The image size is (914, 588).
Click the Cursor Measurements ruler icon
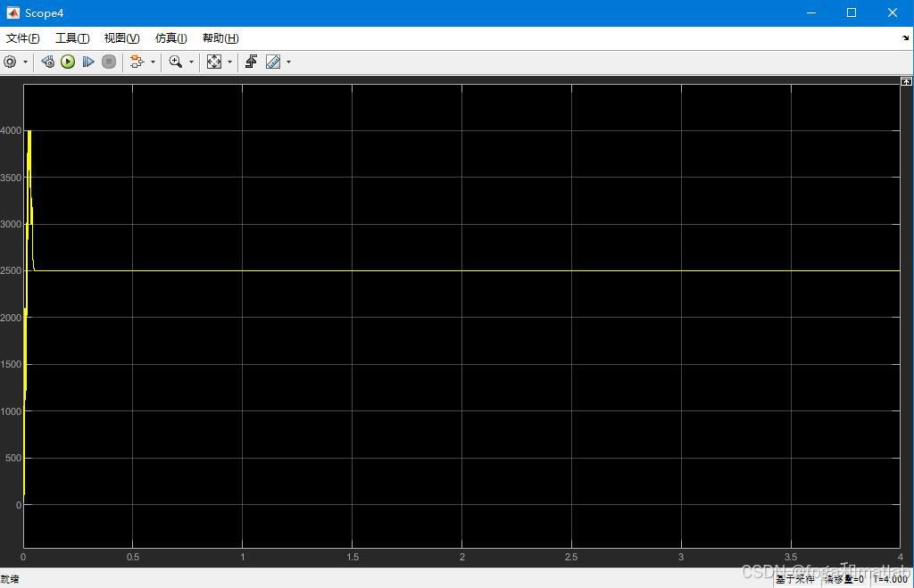coord(273,62)
